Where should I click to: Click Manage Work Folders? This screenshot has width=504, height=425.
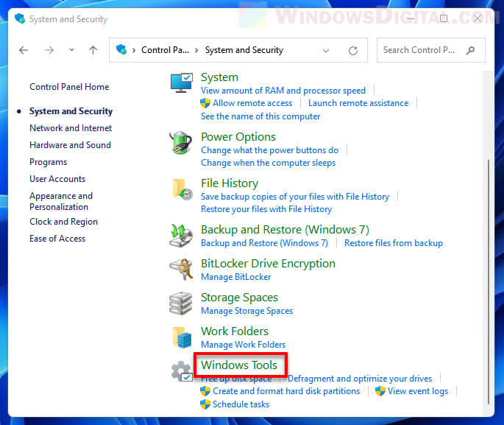coord(244,345)
